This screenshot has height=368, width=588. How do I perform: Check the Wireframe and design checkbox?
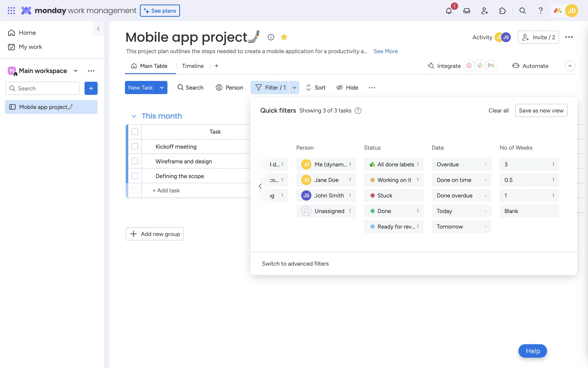(x=135, y=161)
